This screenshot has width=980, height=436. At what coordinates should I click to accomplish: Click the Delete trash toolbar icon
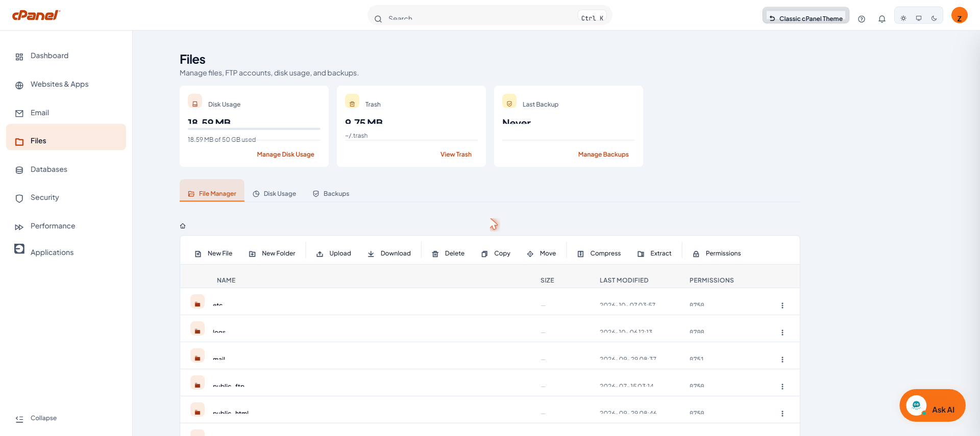point(435,254)
